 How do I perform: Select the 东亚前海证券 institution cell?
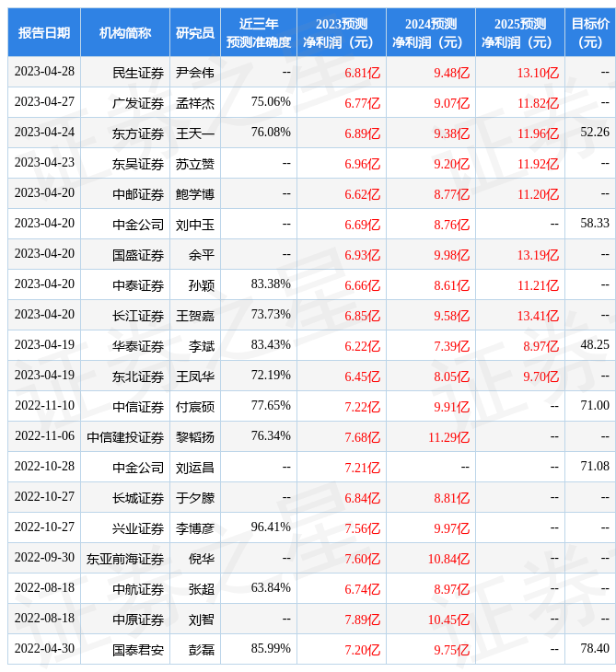(x=125, y=559)
